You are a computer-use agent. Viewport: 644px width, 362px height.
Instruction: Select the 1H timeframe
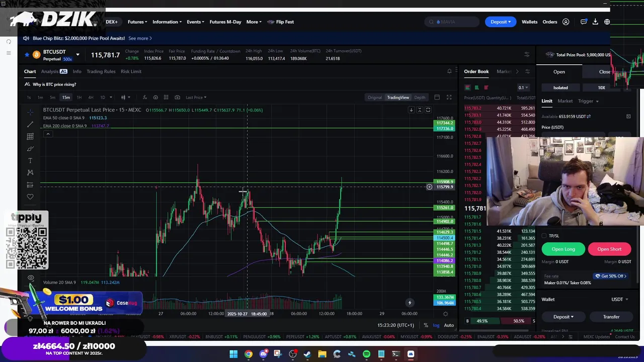tap(79, 97)
